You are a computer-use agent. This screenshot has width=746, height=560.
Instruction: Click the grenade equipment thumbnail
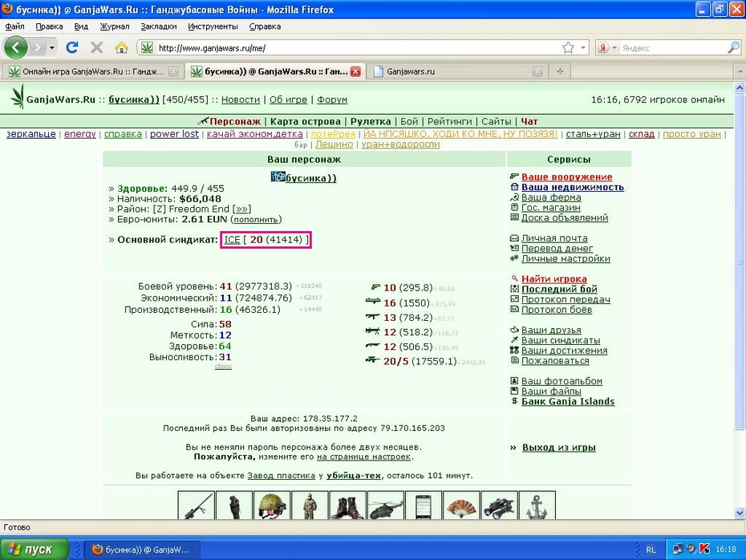tap(234, 505)
